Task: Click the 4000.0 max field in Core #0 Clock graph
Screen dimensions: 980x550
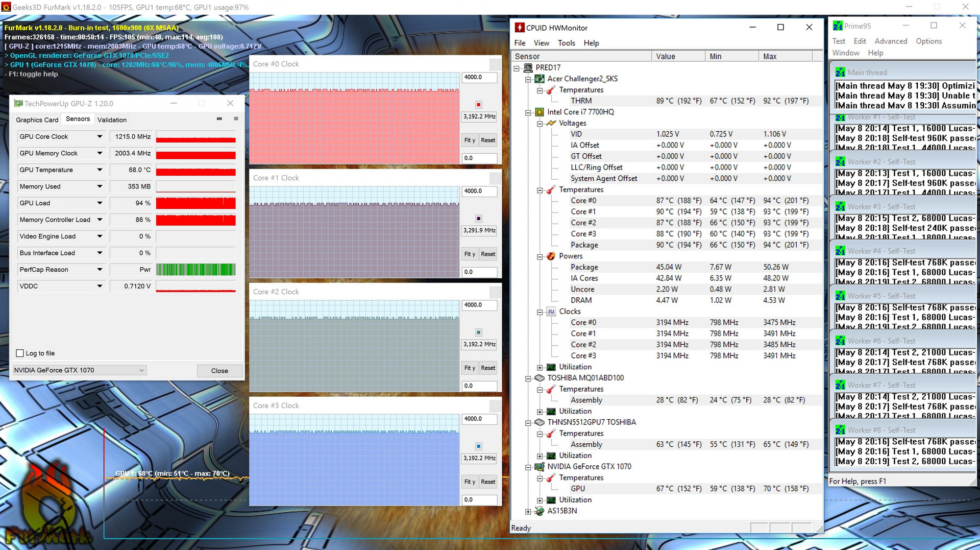Action: [x=479, y=77]
